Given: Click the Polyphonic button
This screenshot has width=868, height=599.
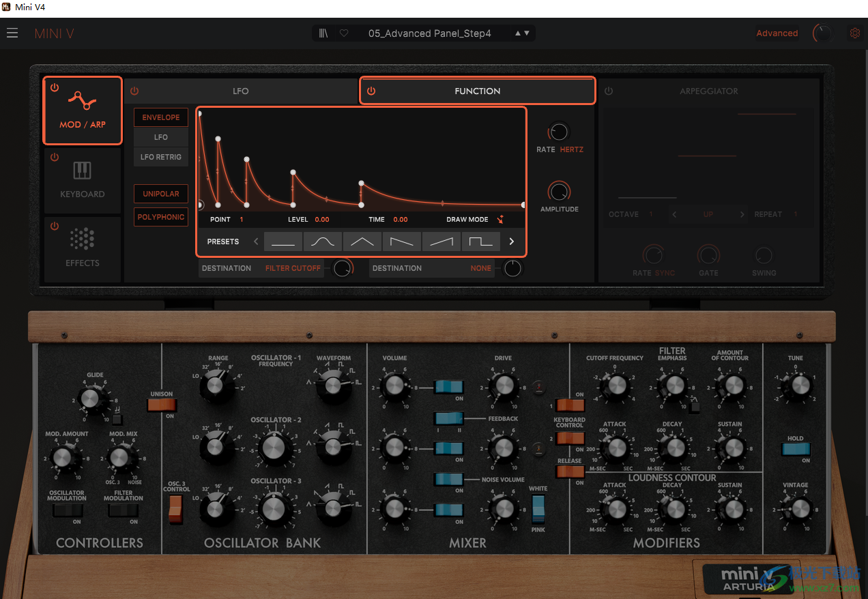Looking at the screenshot, I should pyautogui.click(x=161, y=217).
